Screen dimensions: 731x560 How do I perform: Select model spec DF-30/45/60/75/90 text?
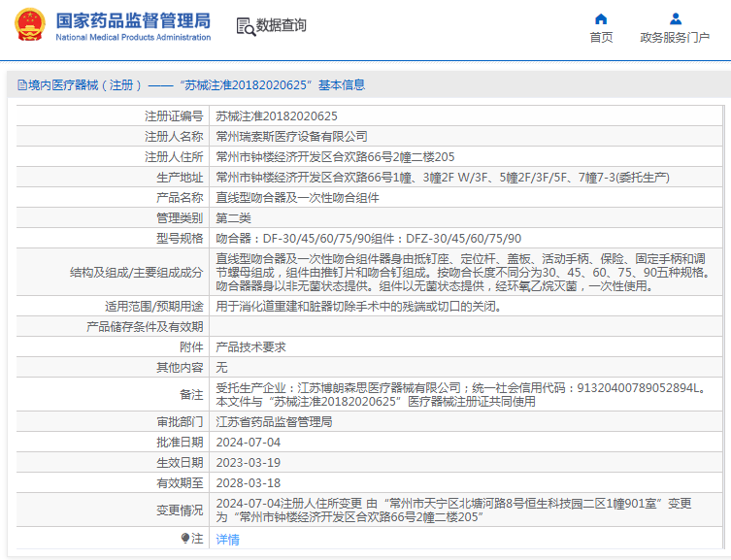368,239
